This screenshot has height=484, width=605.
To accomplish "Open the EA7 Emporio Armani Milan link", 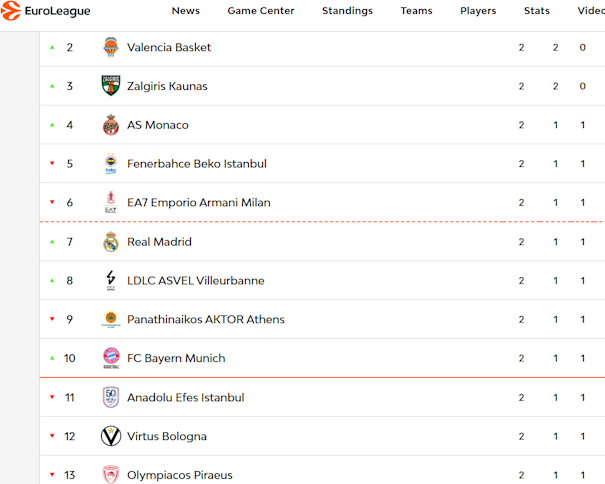I will (198, 203).
